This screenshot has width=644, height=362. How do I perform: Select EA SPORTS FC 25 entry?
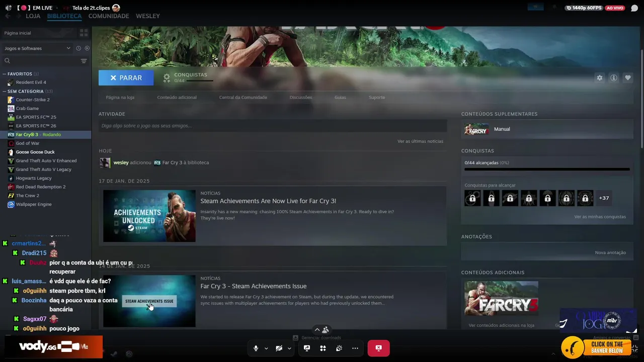tap(36, 117)
